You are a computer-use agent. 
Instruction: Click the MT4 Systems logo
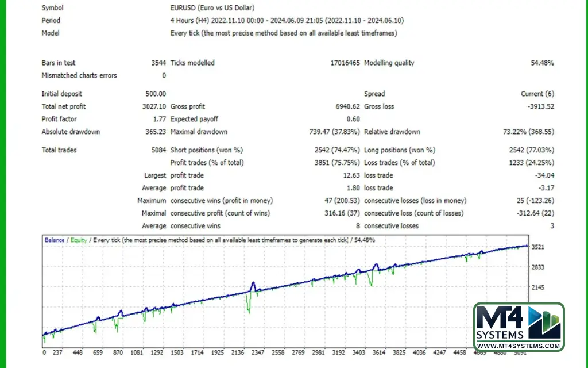pos(519,325)
